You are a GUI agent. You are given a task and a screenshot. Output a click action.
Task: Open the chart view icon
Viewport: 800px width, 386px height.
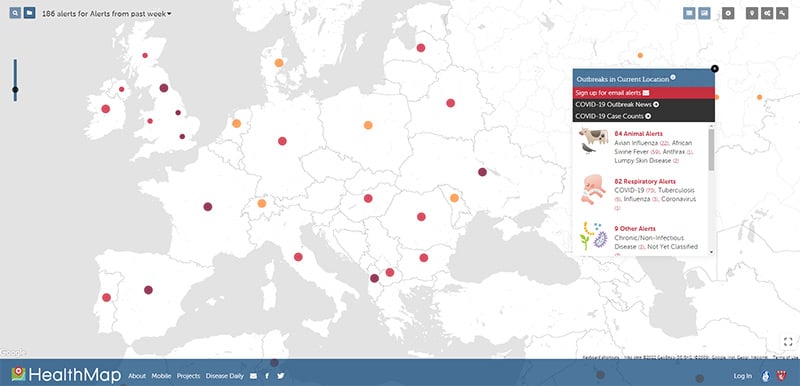pyautogui.click(x=705, y=13)
